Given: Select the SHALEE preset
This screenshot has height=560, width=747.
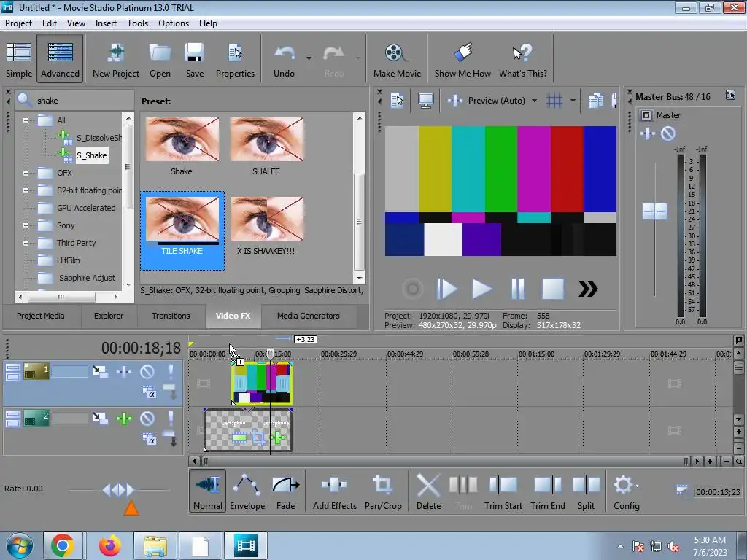Looking at the screenshot, I should [266, 146].
